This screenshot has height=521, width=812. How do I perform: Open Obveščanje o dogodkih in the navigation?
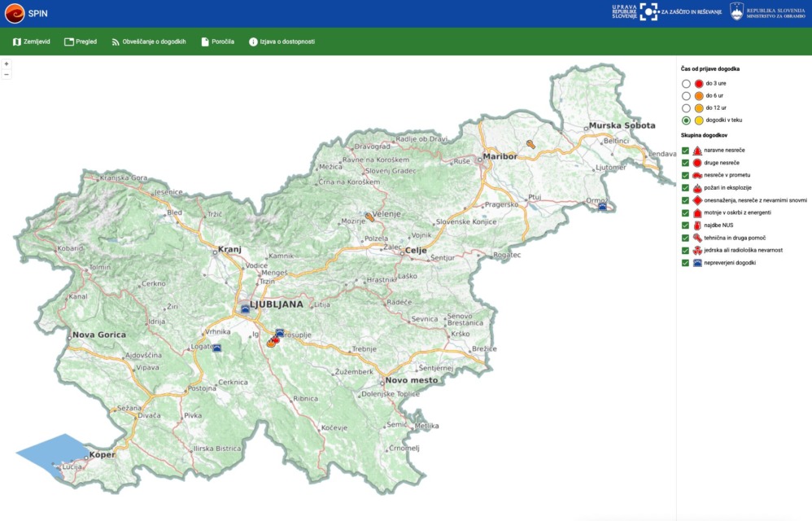click(149, 42)
